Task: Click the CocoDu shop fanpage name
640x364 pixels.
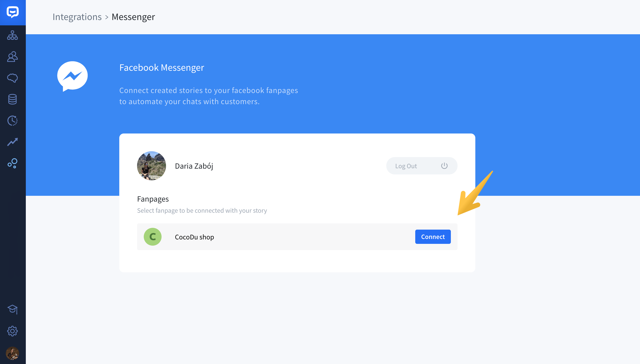Action: [x=194, y=237]
